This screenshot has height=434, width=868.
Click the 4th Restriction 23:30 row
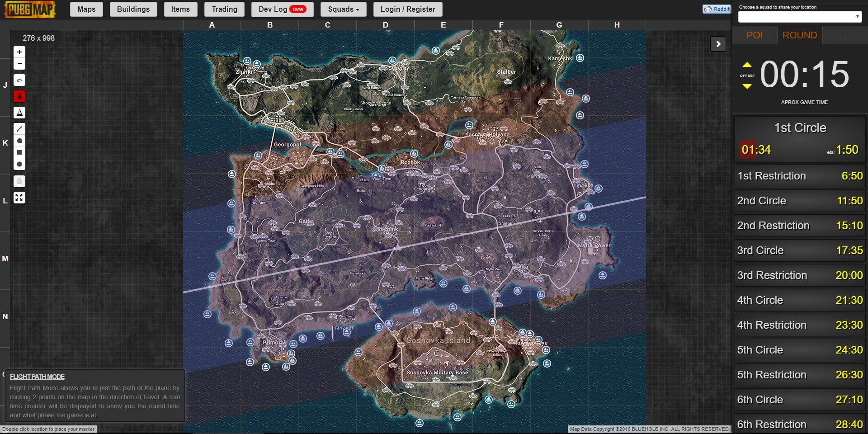click(x=800, y=325)
